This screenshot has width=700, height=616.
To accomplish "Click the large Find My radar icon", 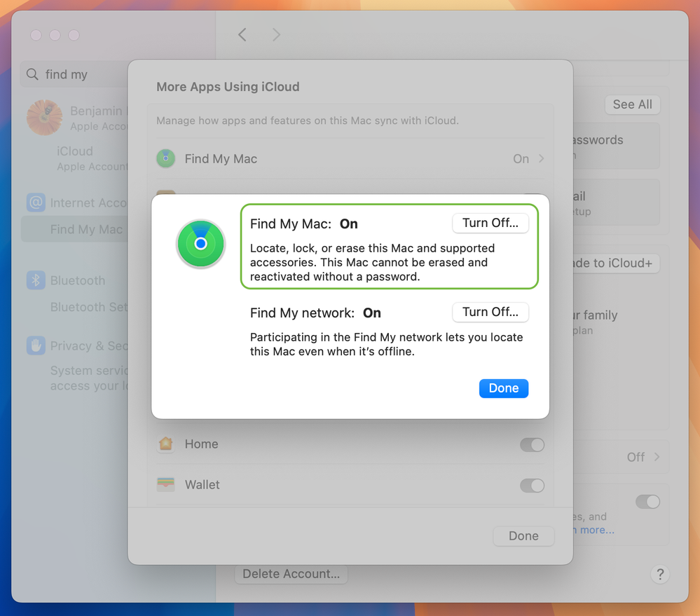I will [201, 244].
